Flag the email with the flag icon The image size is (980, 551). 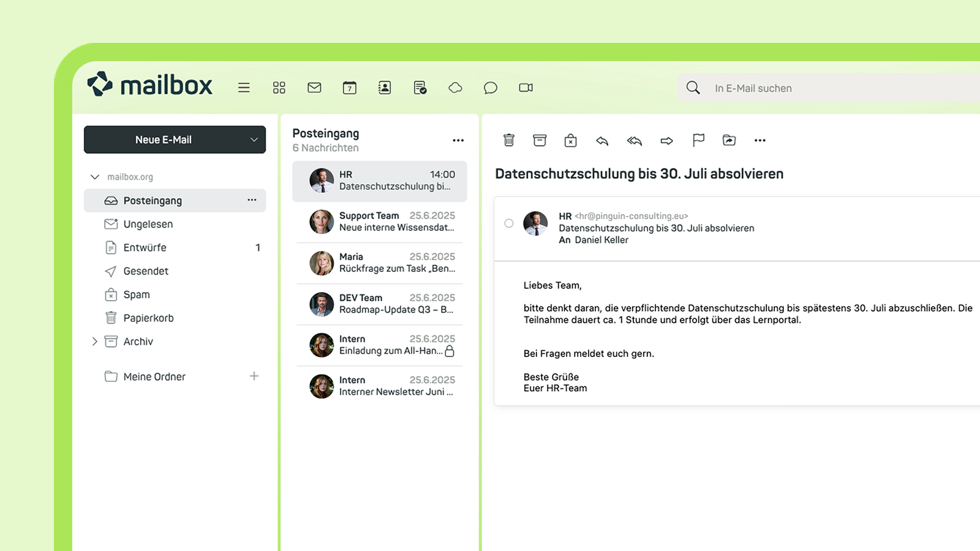click(x=698, y=140)
